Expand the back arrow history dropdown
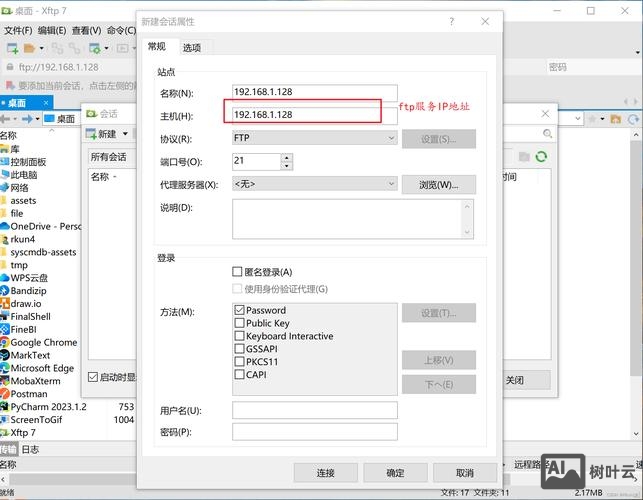The width and height of the screenshot is (643, 500). tap(15, 119)
